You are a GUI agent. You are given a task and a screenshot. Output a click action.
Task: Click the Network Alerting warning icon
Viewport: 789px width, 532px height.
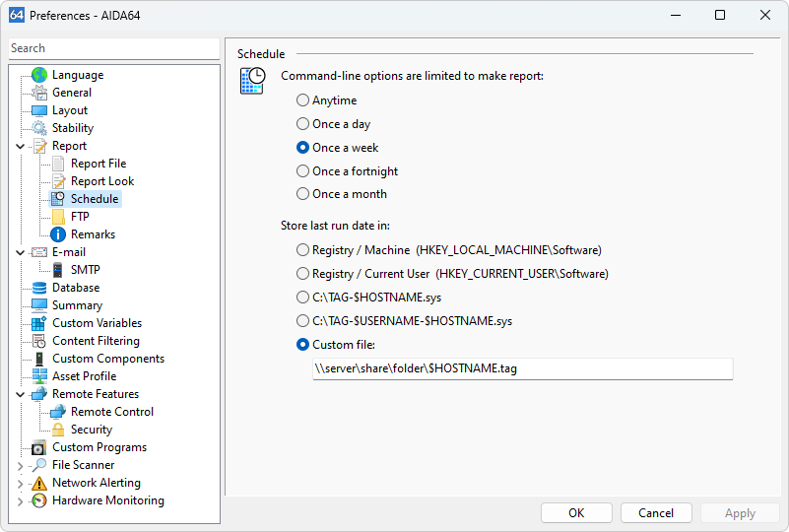[39, 483]
